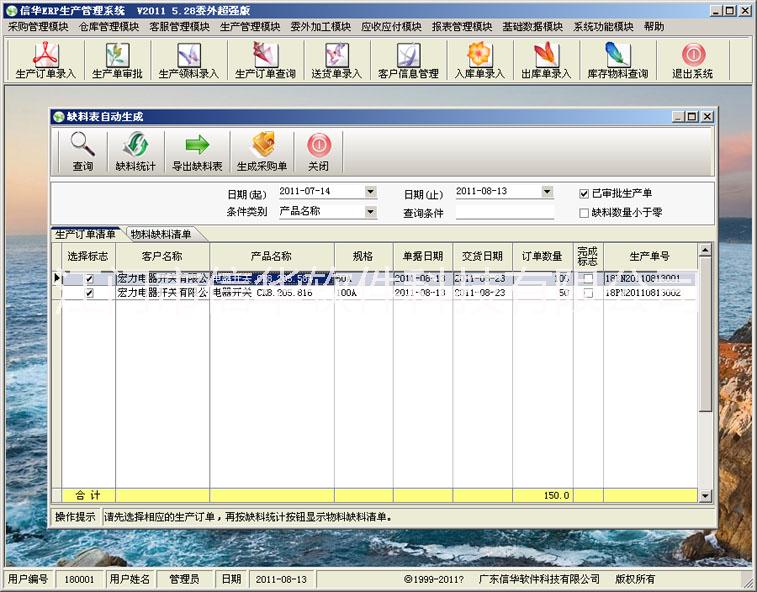Click the user ID 180001 in status bar
Image resolution: width=757 pixels, height=592 pixels.
click(x=79, y=579)
